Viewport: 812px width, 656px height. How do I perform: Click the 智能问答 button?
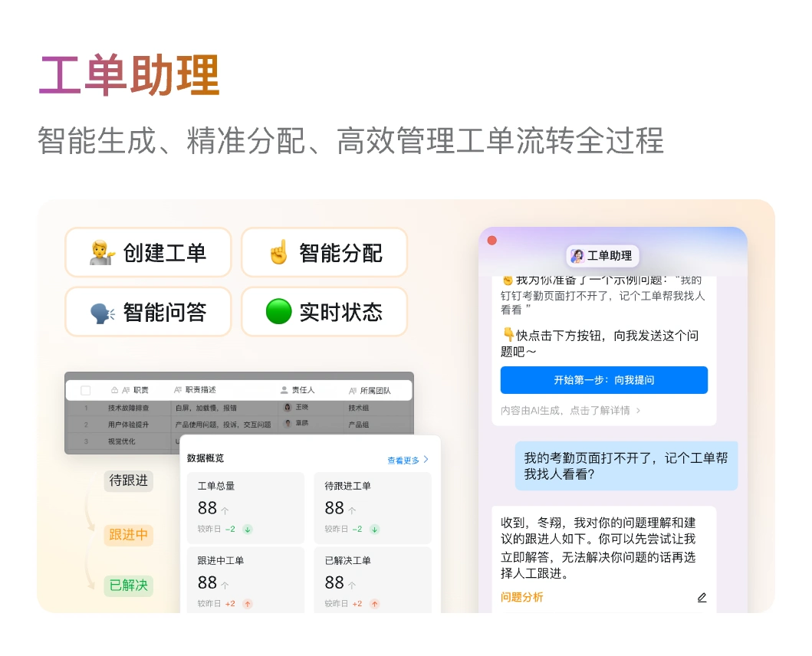point(148,312)
